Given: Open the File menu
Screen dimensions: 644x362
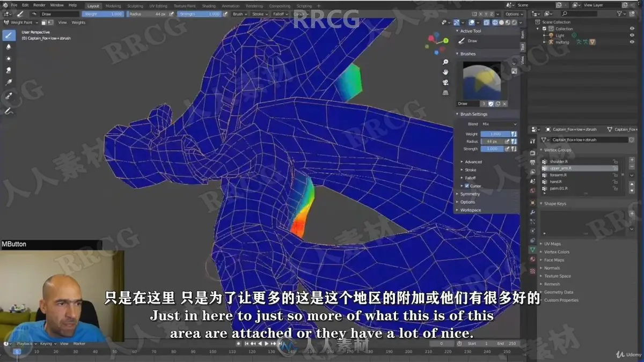Looking at the screenshot, I should pos(14,5).
